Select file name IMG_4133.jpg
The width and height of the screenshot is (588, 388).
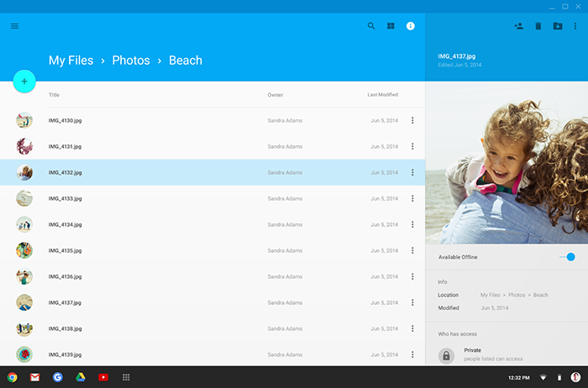coord(65,198)
